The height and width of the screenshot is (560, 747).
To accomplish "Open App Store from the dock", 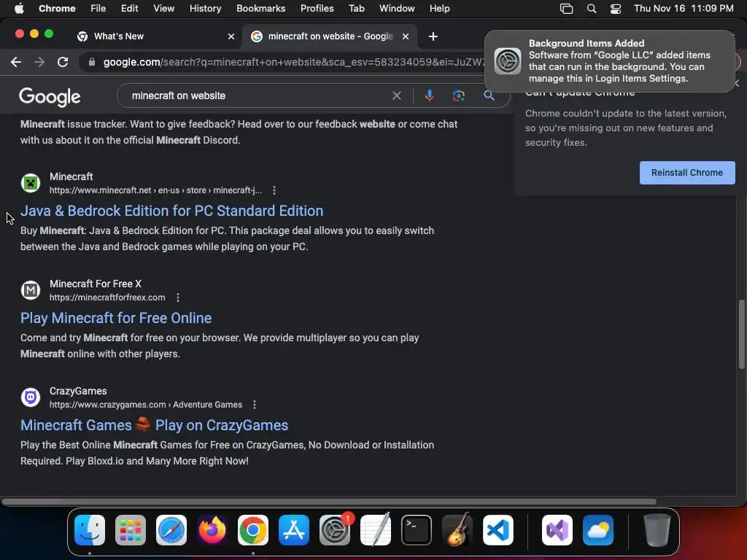I will [294, 530].
